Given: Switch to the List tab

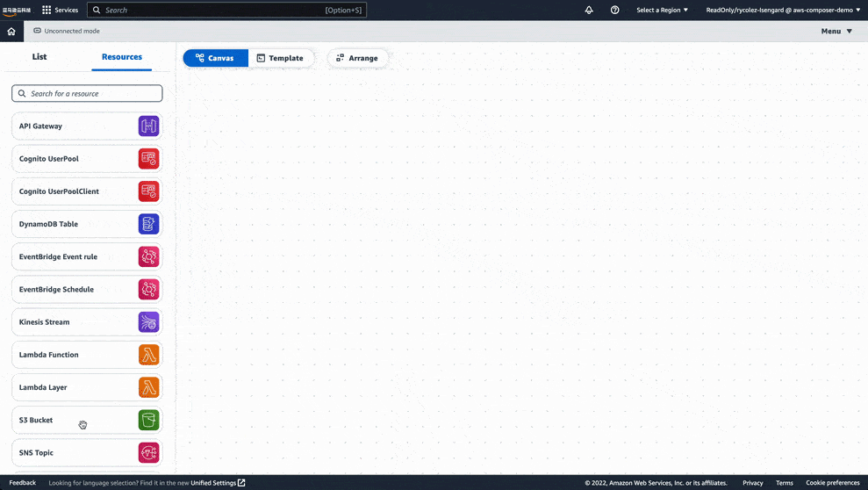Looking at the screenshot, I should click(39, 56).
